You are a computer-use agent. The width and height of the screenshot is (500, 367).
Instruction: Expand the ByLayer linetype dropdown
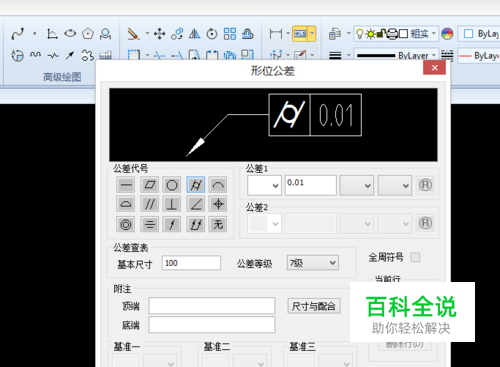click(396, 55)
